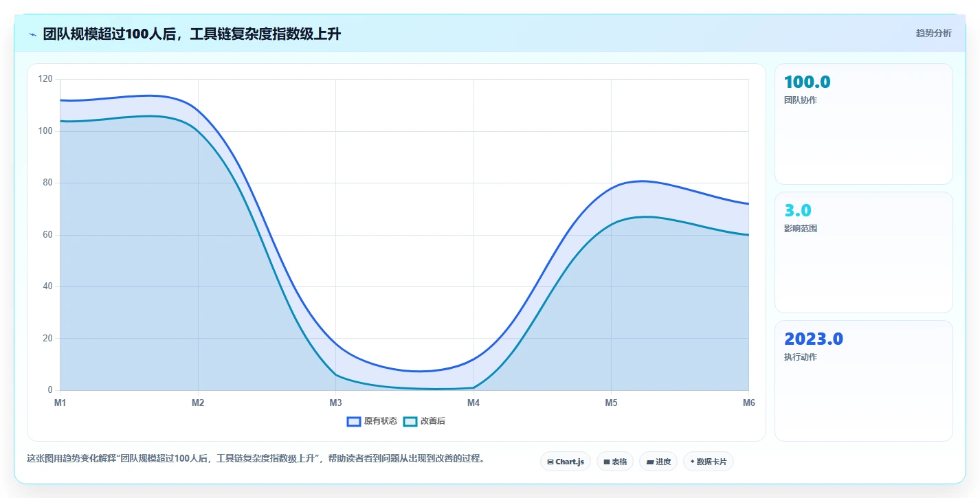Click the blue 原有状态 legend color box
The width and height of the screenshot is (980, 498).
pyautogui.click(x=354, y=421)
